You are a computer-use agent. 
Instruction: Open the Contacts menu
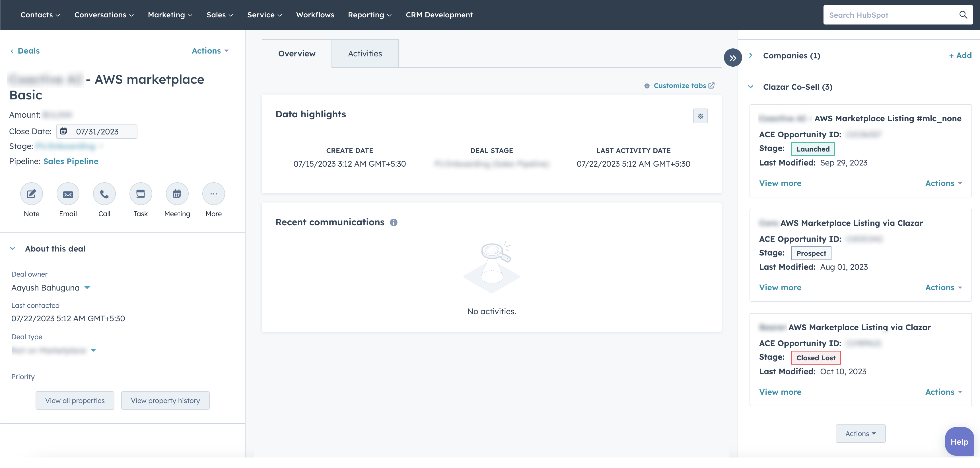tap(40, 15)
